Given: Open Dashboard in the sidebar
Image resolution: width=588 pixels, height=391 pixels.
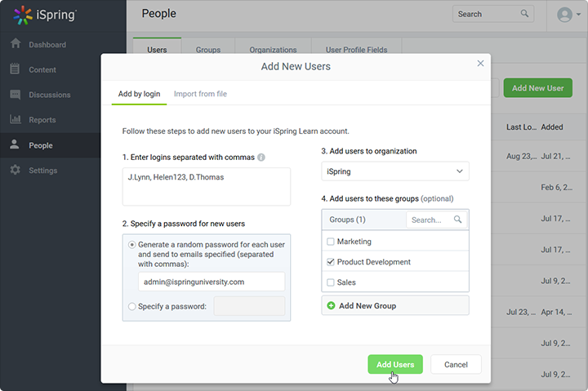Looking at the screenshot, I should click(x=47, y=45).
